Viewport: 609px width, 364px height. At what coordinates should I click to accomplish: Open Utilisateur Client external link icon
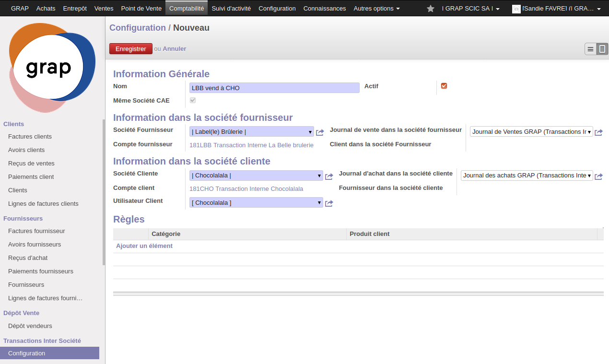point(329,203)
